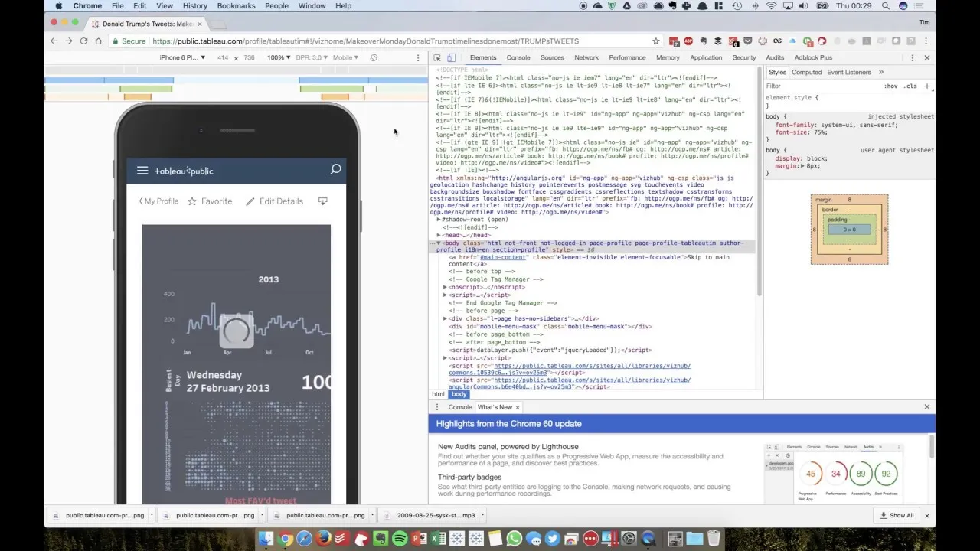Screen dimensions: 980x551
Task: Open Chrome's three-dot menu
Action: (926, 41)
